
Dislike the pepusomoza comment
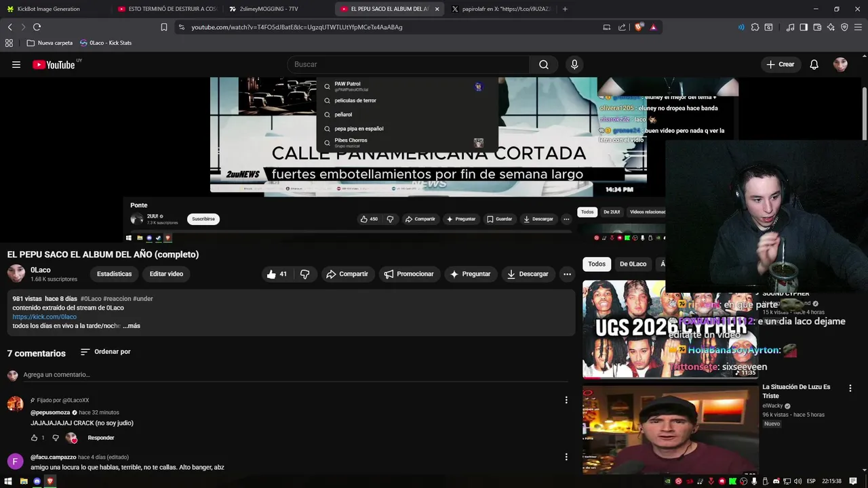[56, 438]
